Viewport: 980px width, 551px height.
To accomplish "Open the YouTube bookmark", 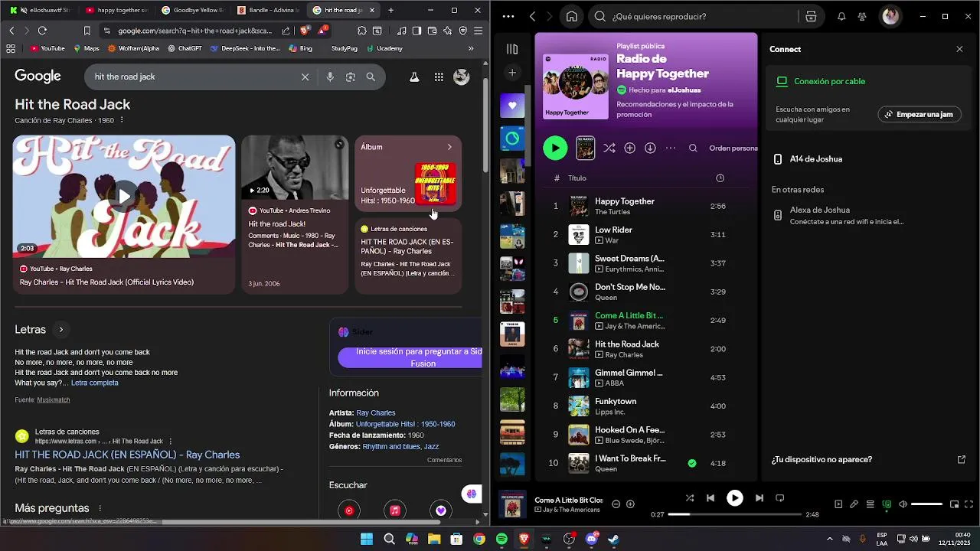I will pyautogui.click(x=47, y=48).
